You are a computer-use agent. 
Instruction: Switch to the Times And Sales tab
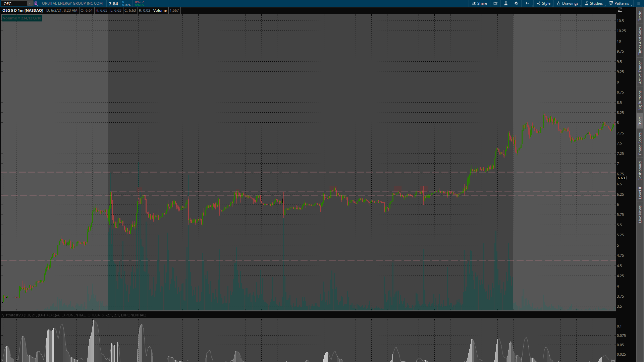coord(640,41)
